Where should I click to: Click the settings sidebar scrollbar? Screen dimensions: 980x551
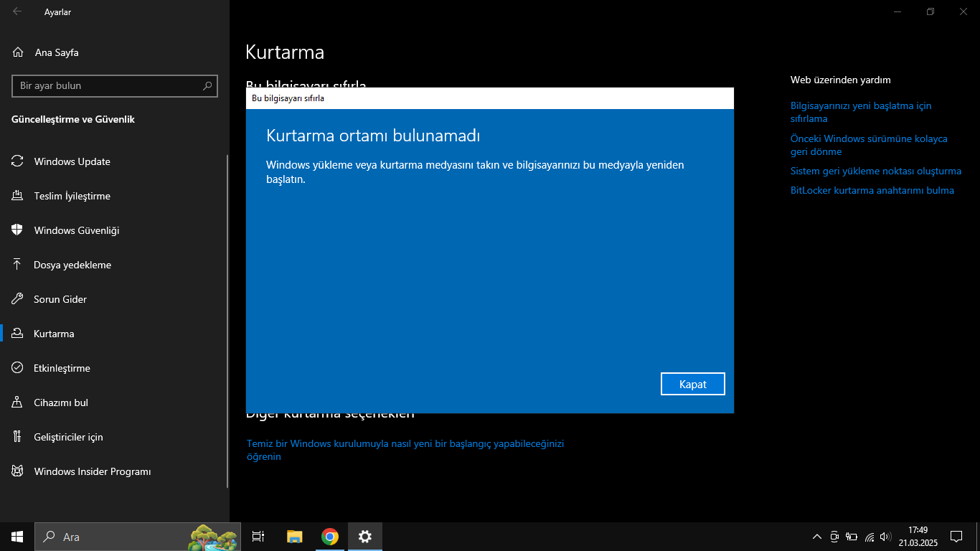(x=227, y=321)
